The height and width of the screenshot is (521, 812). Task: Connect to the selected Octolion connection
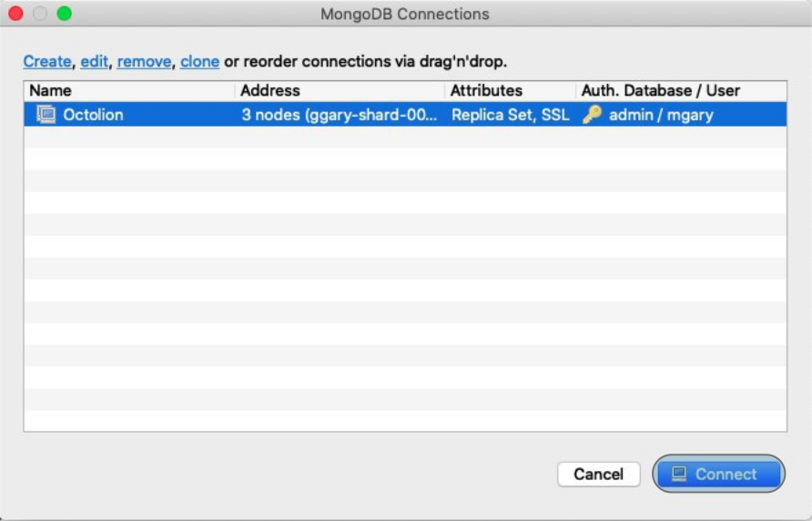pos(718,474)
